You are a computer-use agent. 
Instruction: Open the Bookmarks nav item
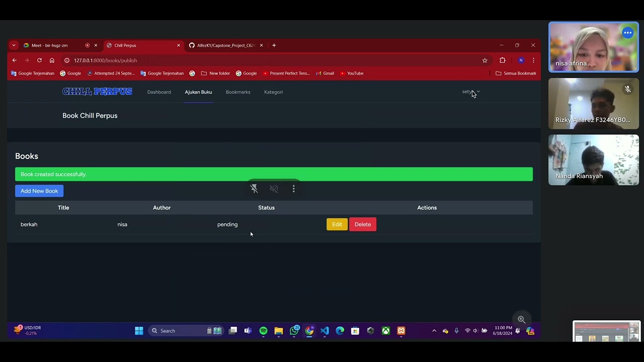click(238, 92)
